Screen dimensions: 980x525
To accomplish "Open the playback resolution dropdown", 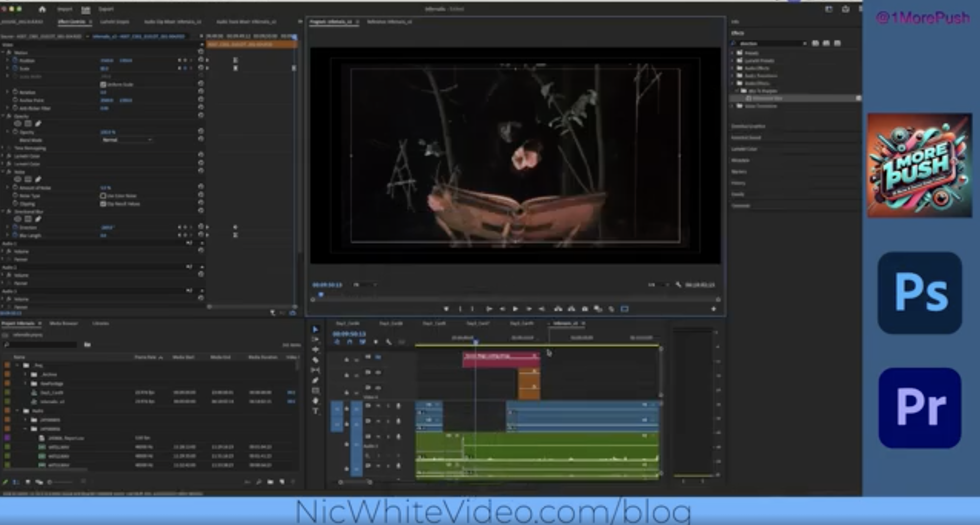I will [658, 284].
